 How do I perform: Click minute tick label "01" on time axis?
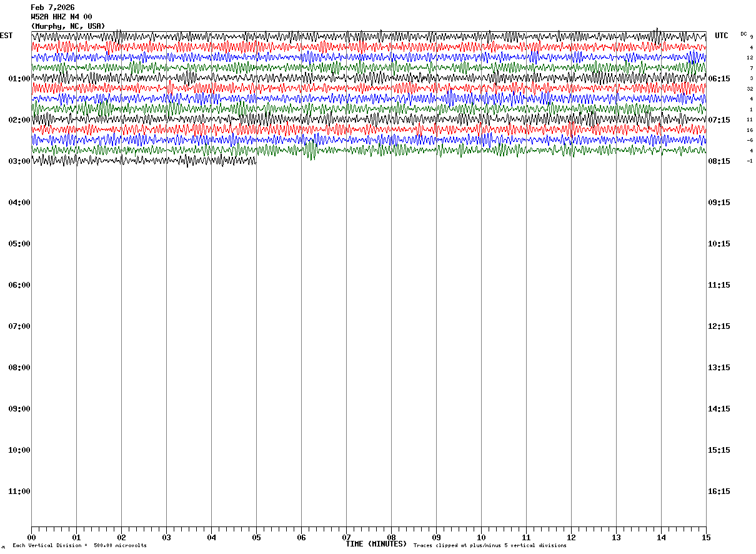pos(76,538)
